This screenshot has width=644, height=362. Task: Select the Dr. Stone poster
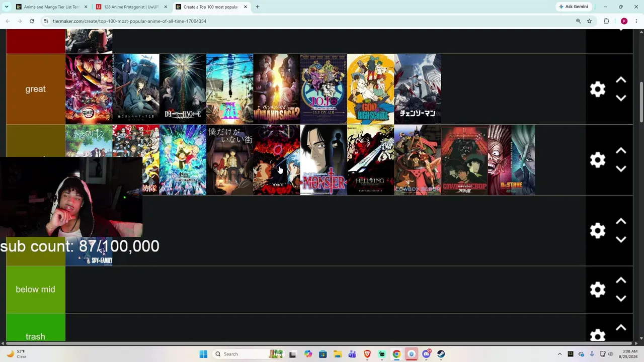click(512, 160)
